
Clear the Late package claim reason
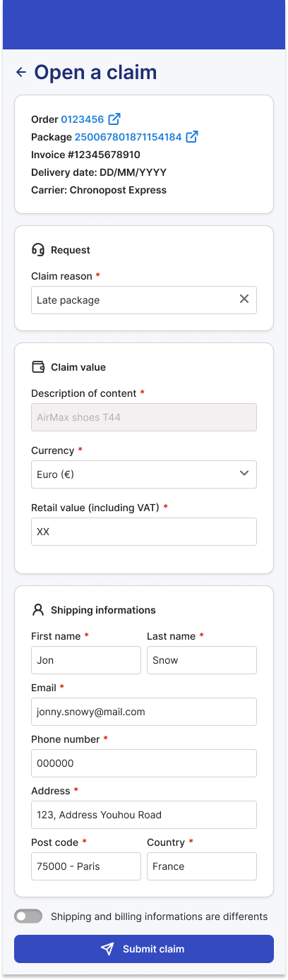pos(244,299)
